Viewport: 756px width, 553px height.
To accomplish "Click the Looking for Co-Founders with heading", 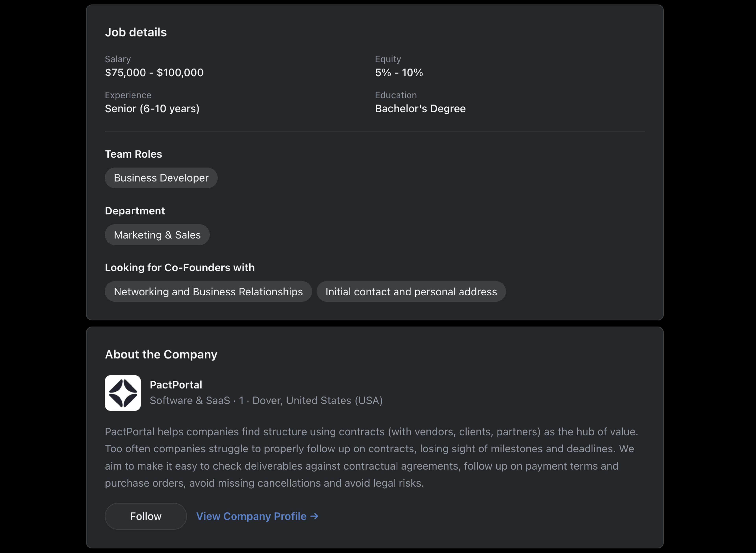I will coord(180,268).
